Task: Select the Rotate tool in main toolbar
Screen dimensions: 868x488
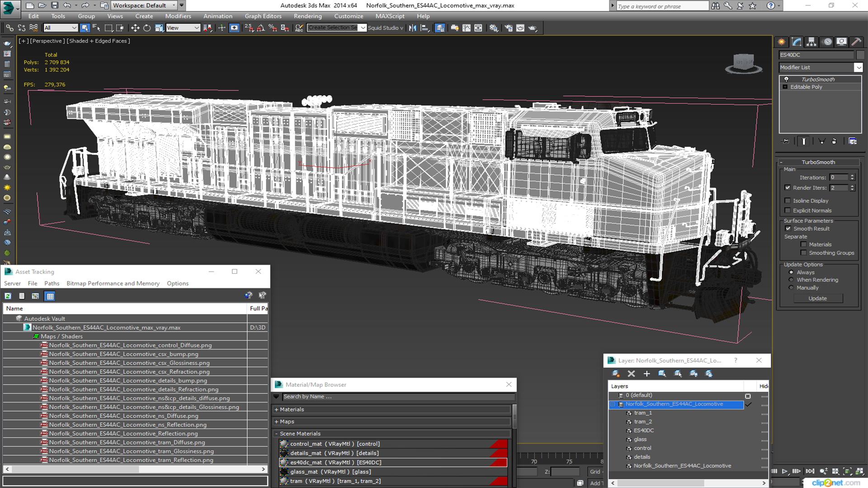Action: click(147, 28)
